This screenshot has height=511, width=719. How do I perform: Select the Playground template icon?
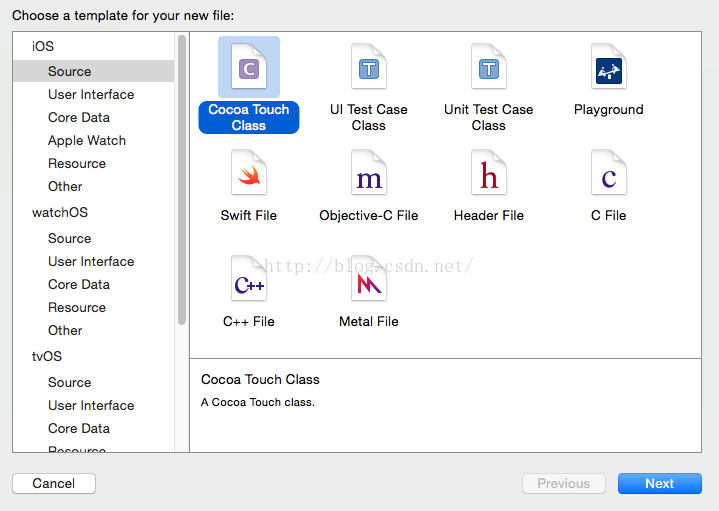609,67
